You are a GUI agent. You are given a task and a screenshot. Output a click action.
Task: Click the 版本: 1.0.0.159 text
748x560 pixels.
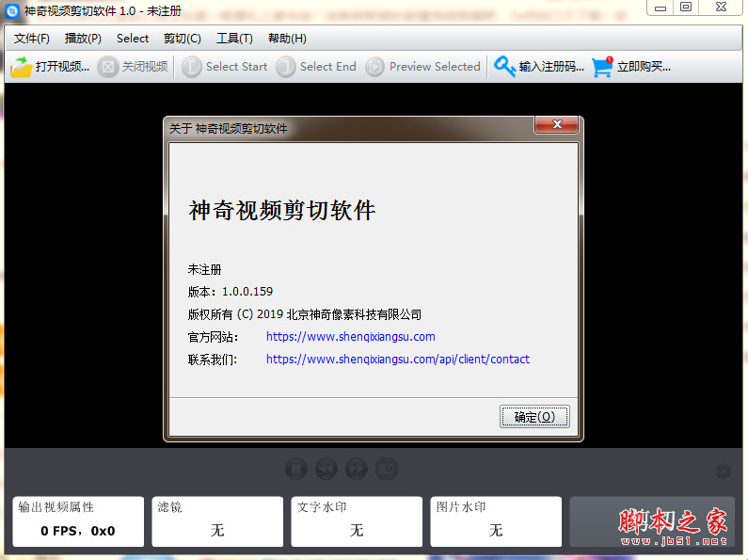click(231, 292)
